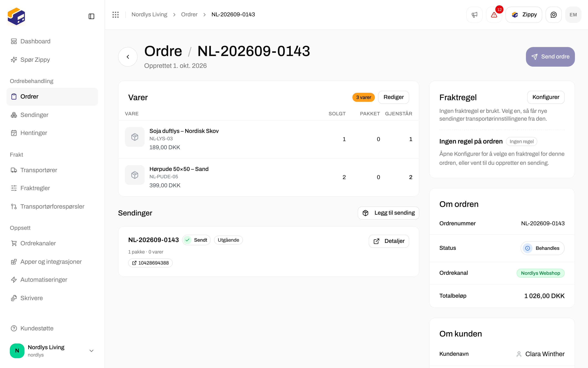
Task: Click the Utgående shipment tag
Action: 228,240
